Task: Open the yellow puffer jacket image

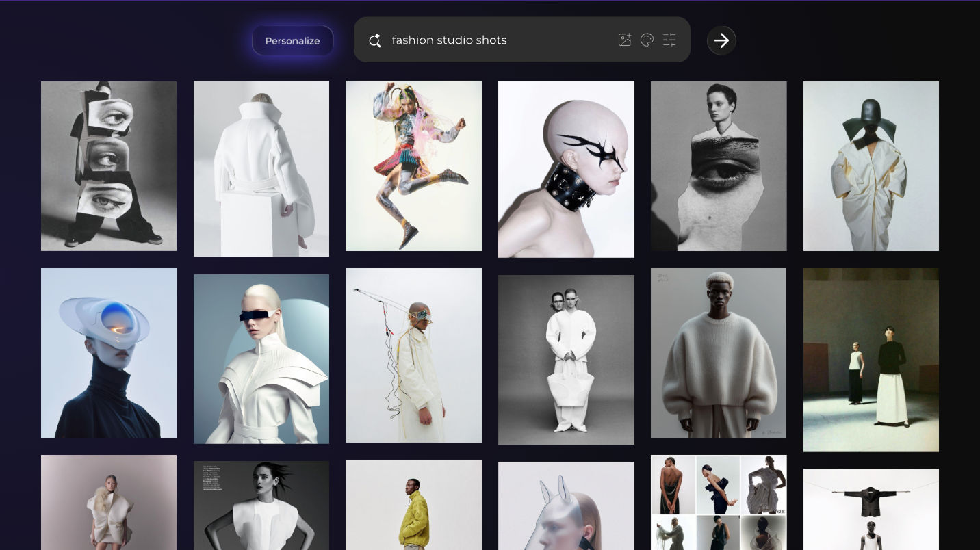Action: [x=413, y=505]
